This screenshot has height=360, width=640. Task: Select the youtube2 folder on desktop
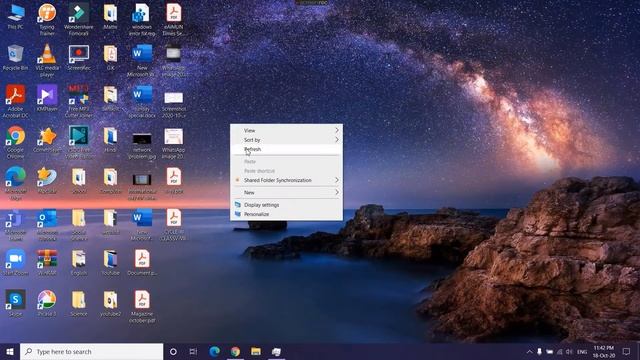coord(110,303)
